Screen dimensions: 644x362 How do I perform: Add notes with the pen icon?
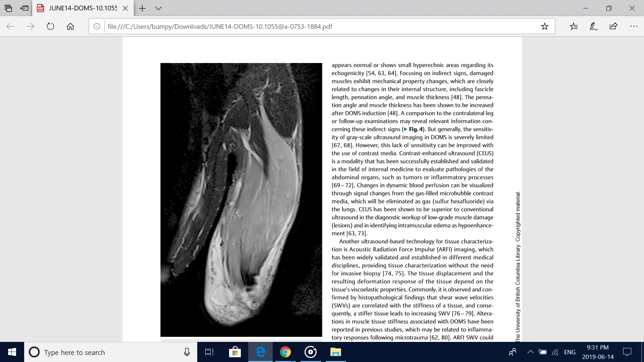pos(593,26)
